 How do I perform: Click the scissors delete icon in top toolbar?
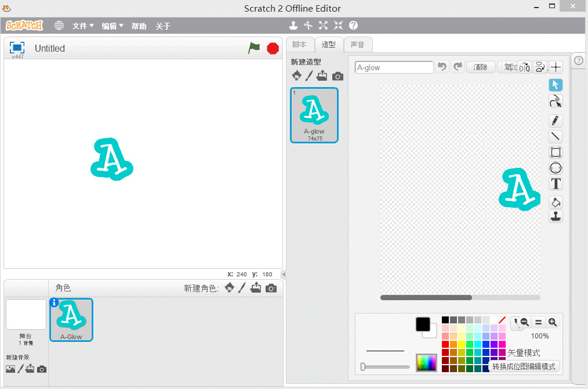[x=308, y=26]
